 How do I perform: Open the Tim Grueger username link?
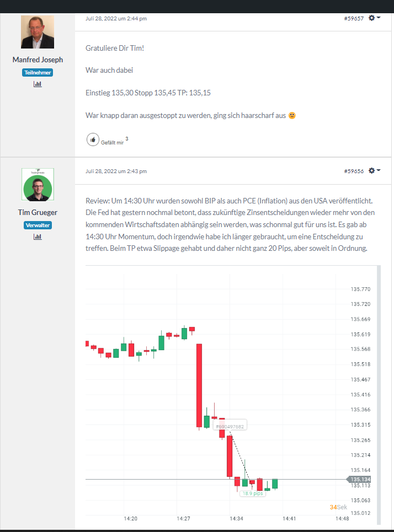coord(38,212)
